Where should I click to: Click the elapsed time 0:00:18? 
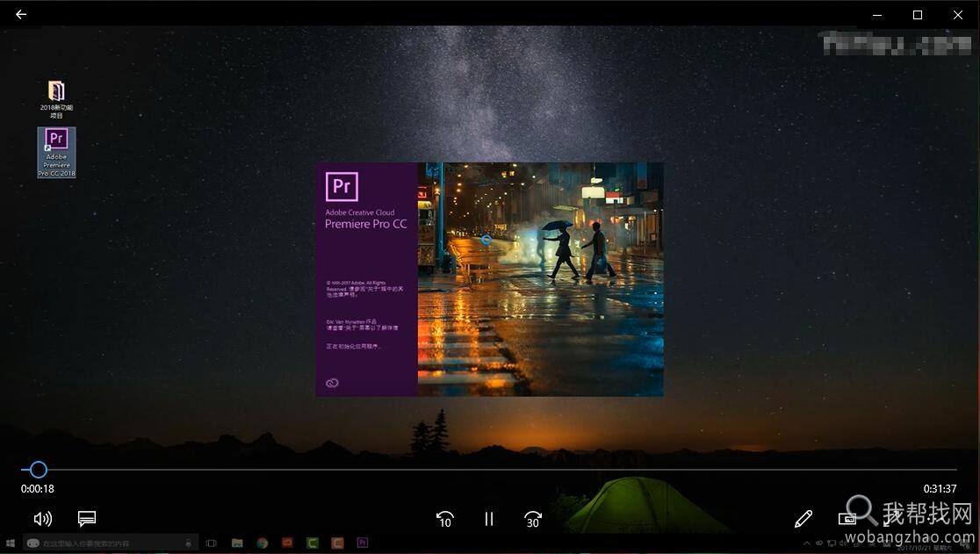[38, 488]
